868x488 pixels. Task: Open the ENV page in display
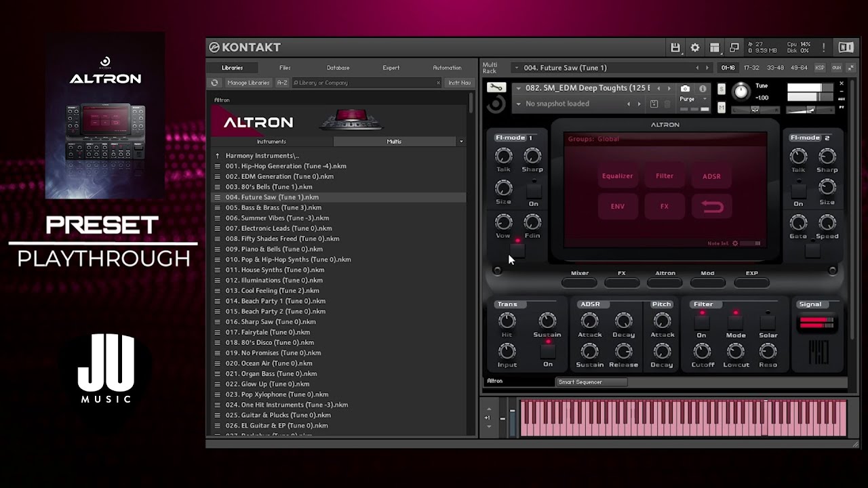[x=617, y=207]
